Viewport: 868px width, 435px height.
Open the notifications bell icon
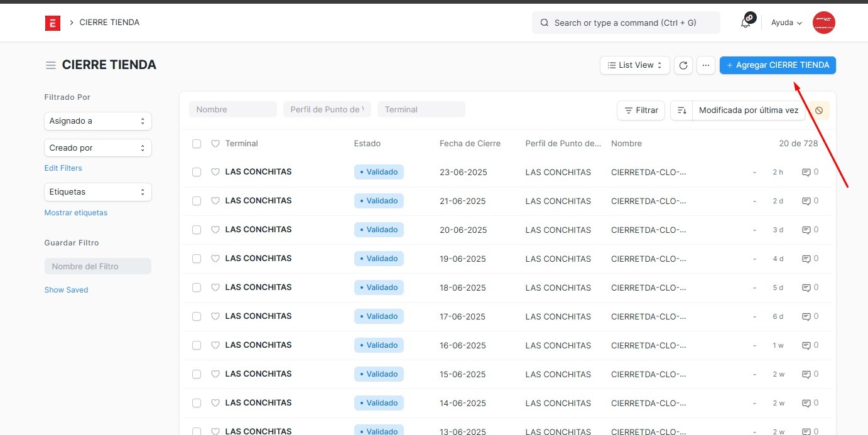tap(746, 23)
